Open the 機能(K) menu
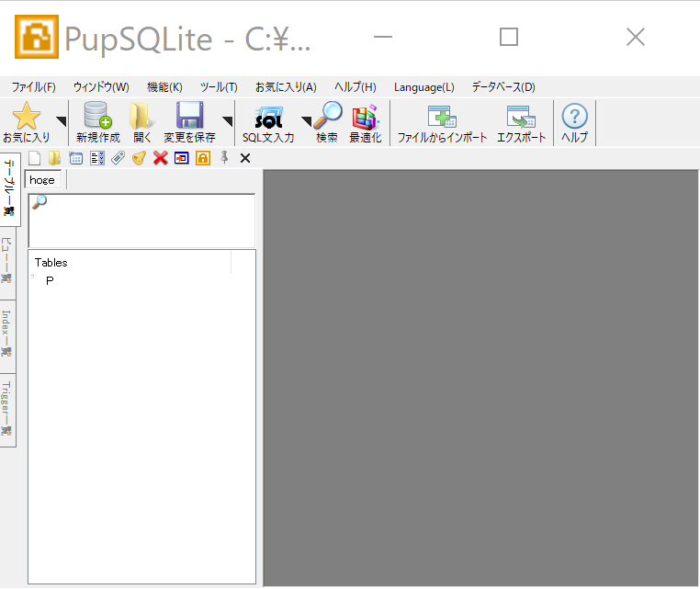The width and height of the screenshot is (700, 589). pyautogui.click(x=164, y=87)
